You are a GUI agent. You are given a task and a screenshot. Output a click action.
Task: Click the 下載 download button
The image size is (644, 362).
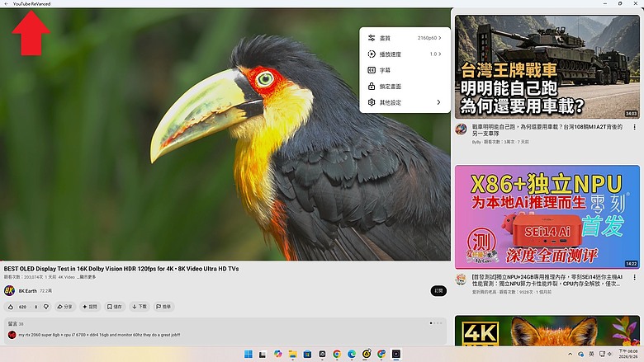[140, 307]
